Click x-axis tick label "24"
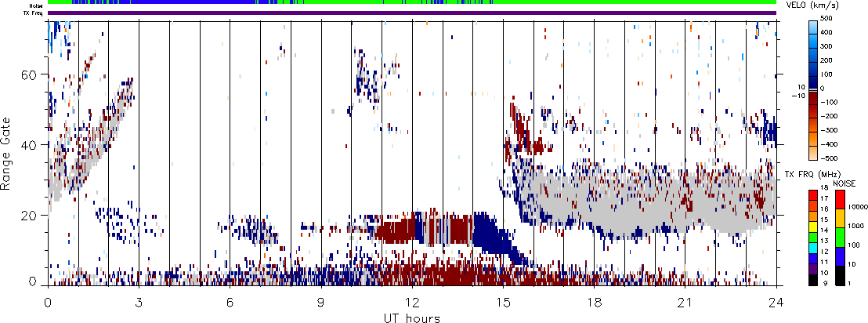868x323 pixels. 776,303
